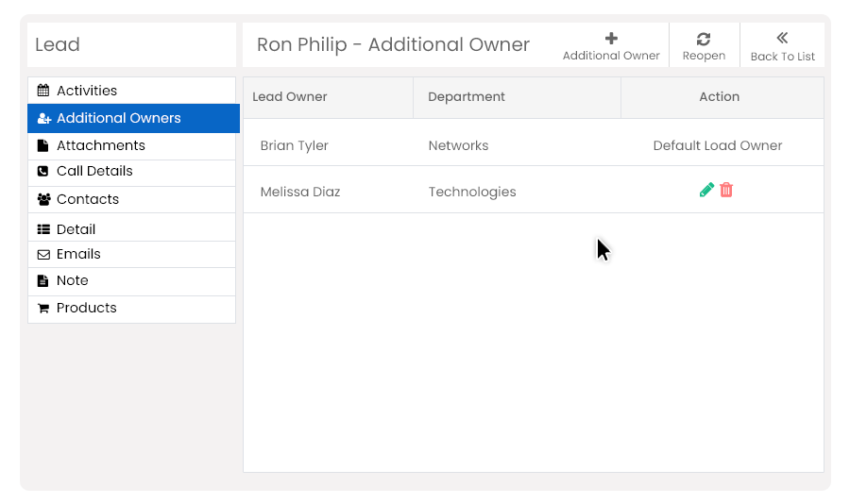Click the Detail list icon
The image size is (850, 504).
coord(43,229)
